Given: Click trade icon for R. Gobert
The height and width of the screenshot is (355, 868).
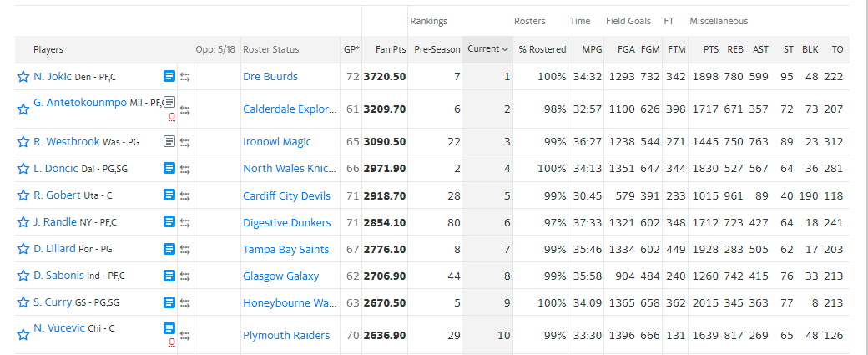Looking at the screenshot, I should point(185,196).
